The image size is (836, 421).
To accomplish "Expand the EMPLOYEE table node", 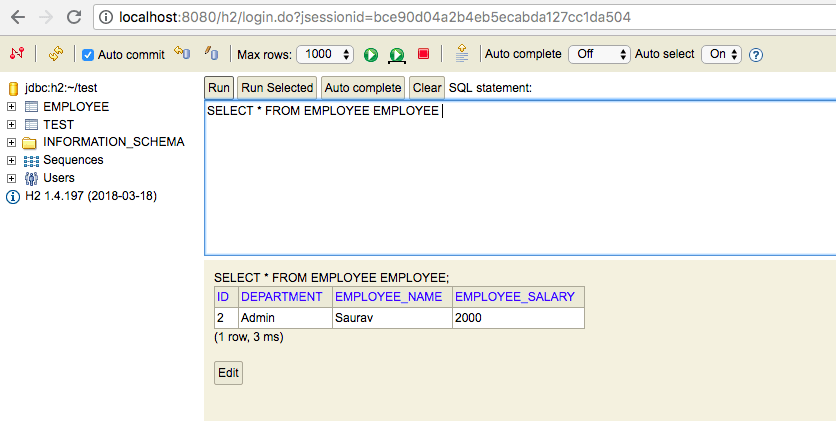I will point(11,107).
